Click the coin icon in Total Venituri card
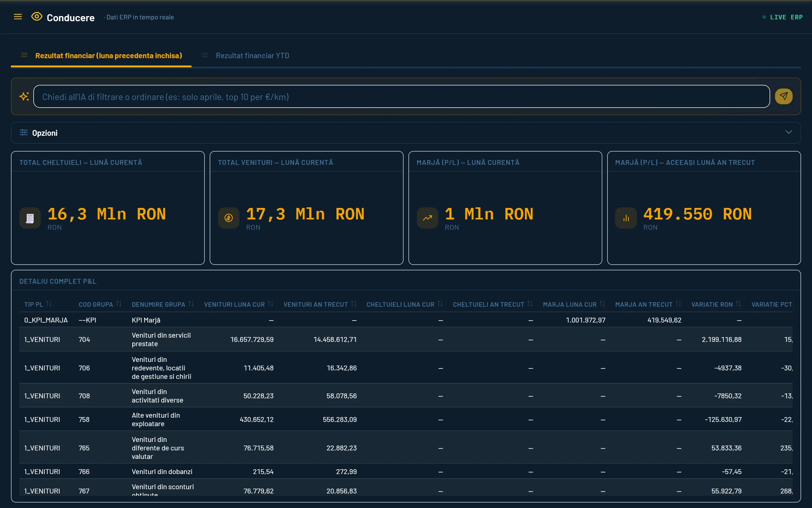The image size is (812, 508). click(229, 219)
